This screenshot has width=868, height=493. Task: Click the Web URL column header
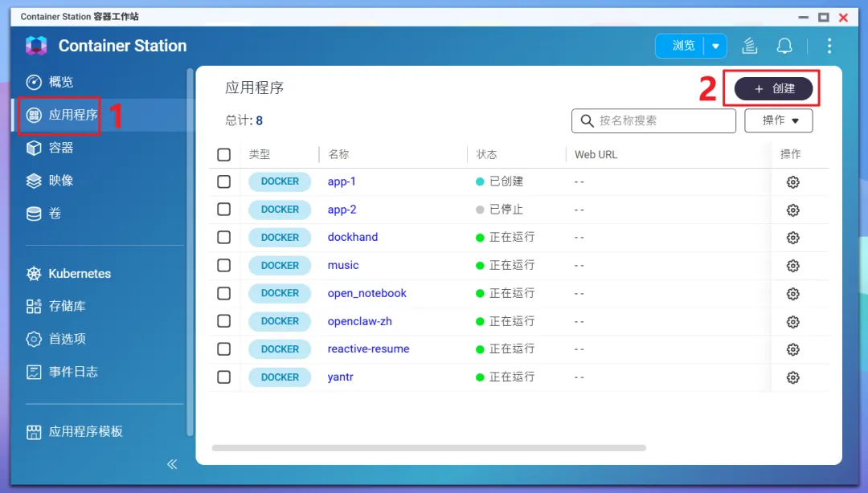pyautogui.click(x=596, y=154)
